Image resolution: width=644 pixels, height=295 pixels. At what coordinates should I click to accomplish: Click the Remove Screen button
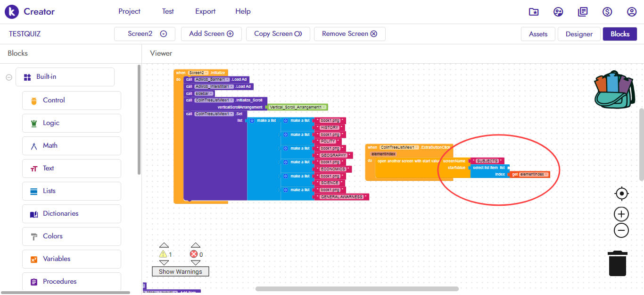pos(349,34)
